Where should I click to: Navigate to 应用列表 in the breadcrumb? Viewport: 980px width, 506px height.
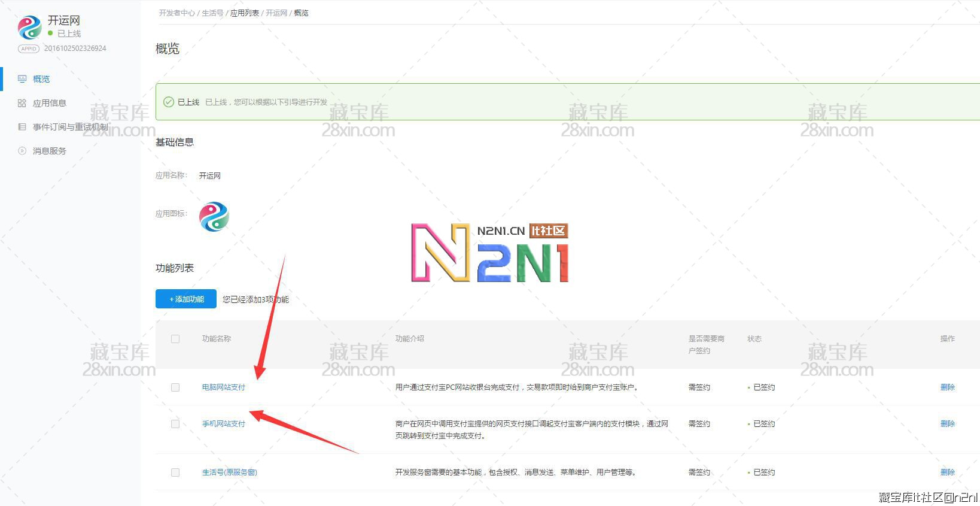(x=245, y=13)
